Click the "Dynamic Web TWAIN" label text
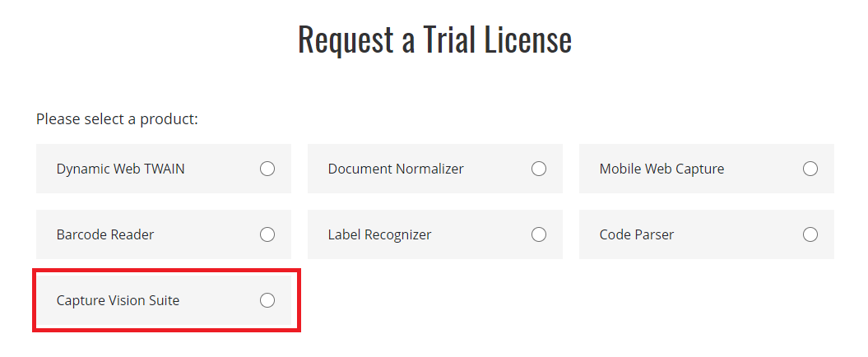This screenshot has width=868, height=357. point(120,169)
